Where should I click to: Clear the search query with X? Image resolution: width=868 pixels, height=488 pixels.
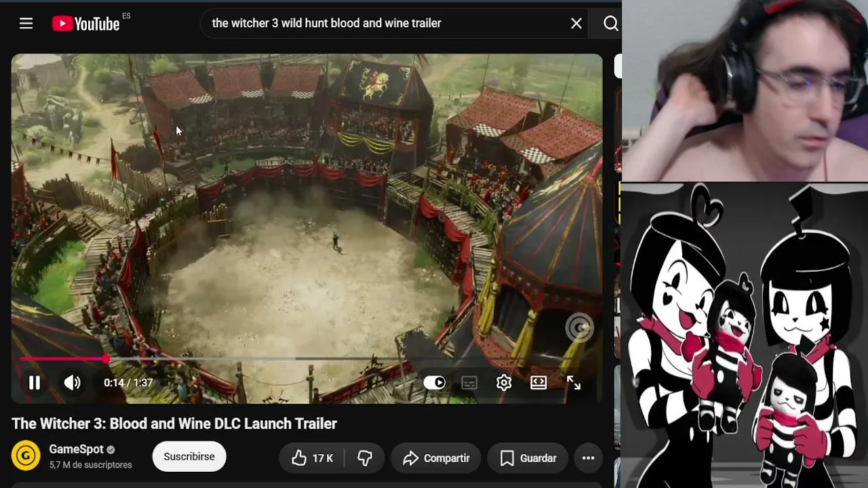(x=576, y=24)
